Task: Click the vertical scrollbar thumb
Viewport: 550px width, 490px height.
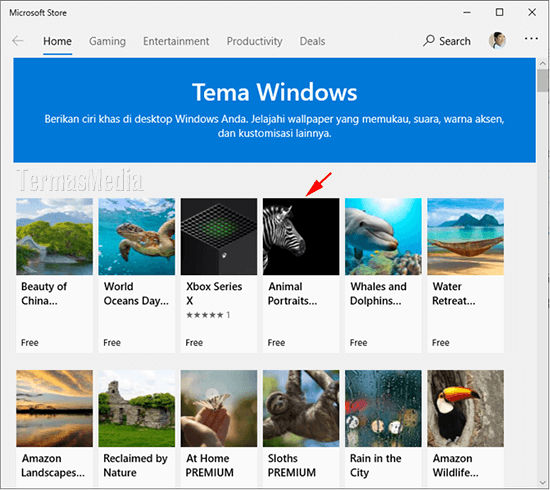Action: pyautogui.click(x=542, y=81)
